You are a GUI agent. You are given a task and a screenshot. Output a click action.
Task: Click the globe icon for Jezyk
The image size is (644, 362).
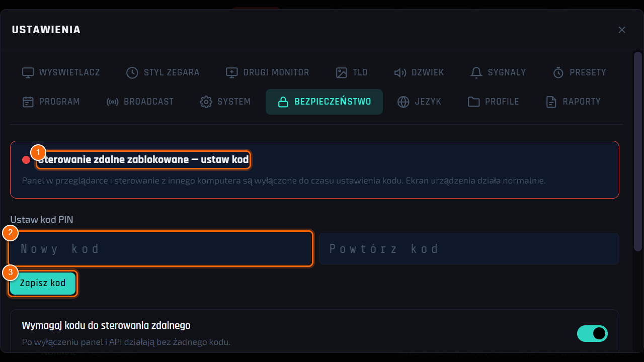[403, 102]
